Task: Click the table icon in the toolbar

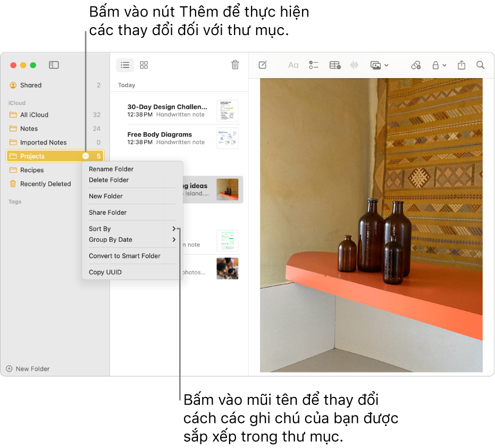Action: pos(335,65)
